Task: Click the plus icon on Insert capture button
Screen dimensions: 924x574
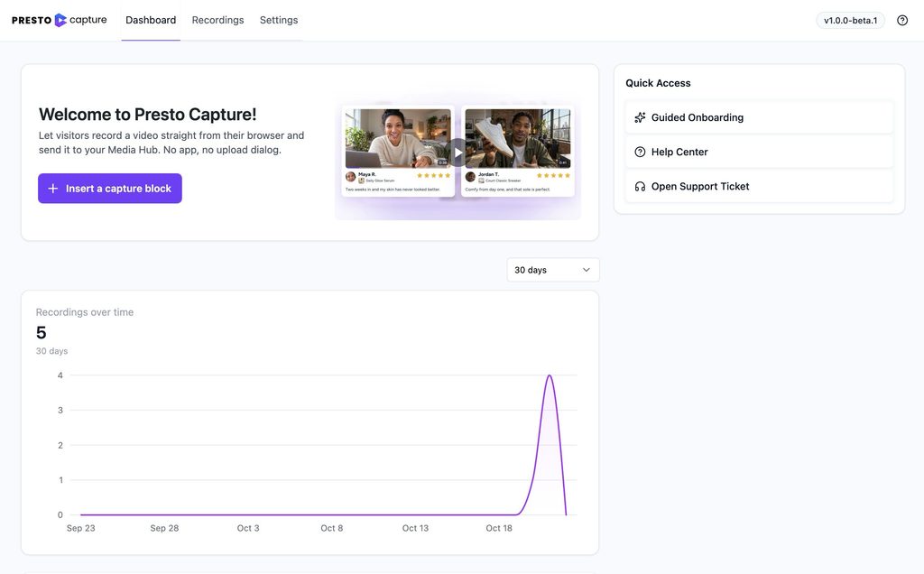Action: pos(53,189)
